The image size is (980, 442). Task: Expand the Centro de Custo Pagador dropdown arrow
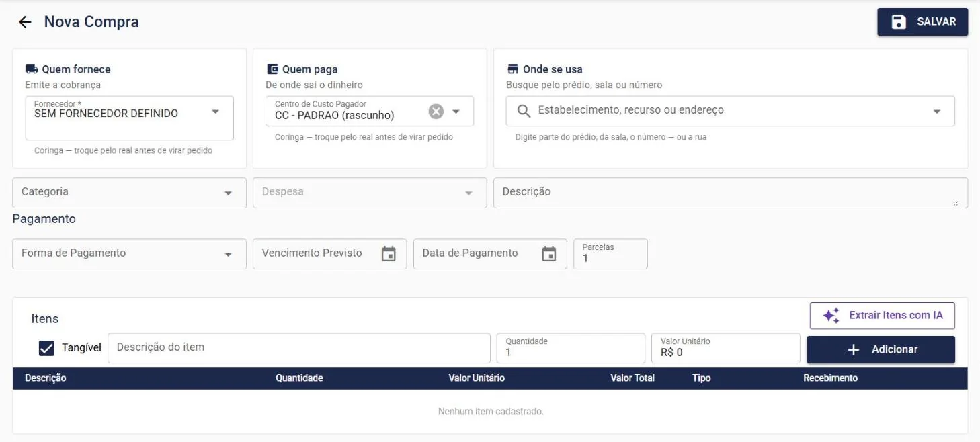pyautogui.click(x=456, y=112)
